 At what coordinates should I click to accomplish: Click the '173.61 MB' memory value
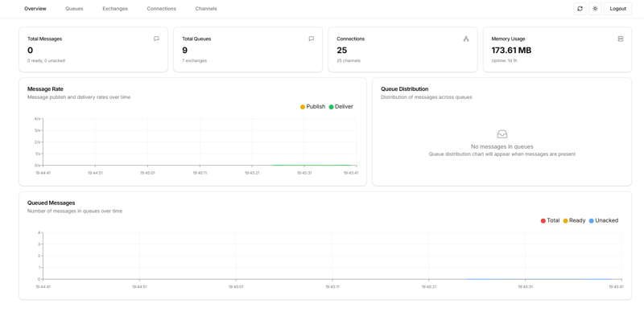511,51
